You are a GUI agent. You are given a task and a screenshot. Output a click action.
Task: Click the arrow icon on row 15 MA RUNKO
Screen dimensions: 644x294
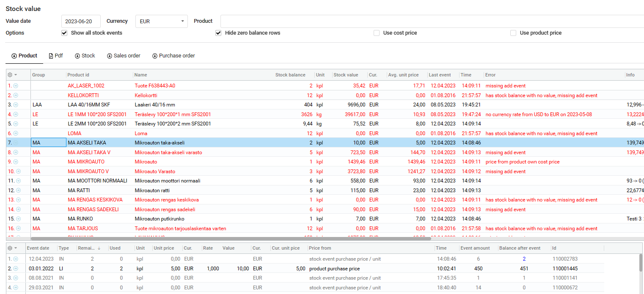click(x=18, y=219)
